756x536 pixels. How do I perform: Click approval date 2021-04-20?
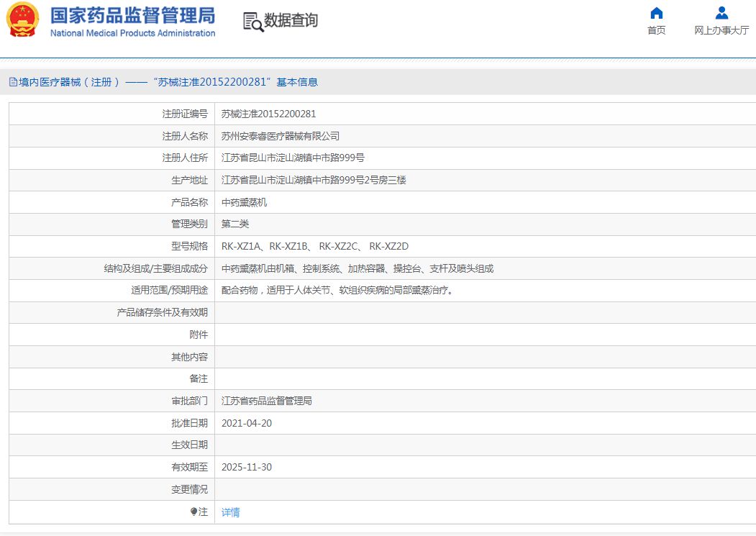pyautogui.click(x=246, y=423)
